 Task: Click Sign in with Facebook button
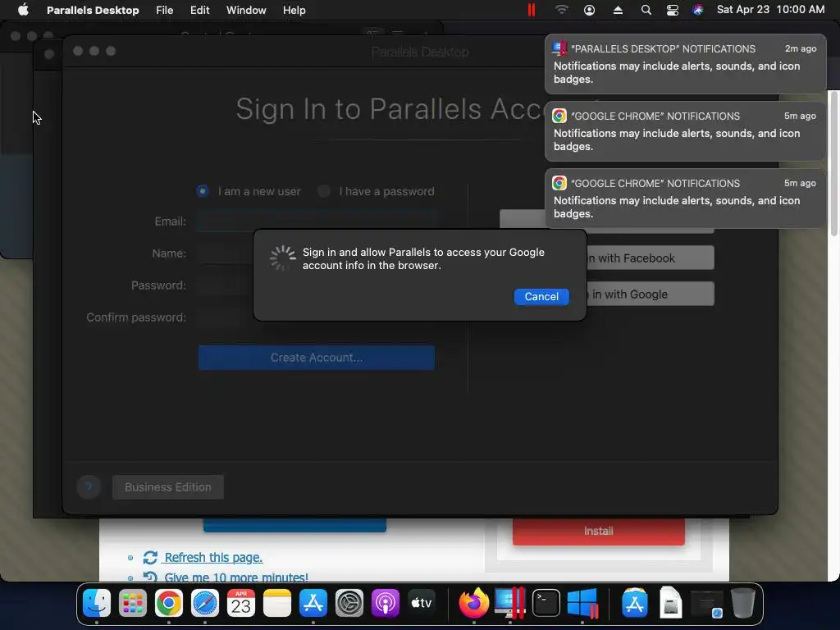[x=651, y=258]
